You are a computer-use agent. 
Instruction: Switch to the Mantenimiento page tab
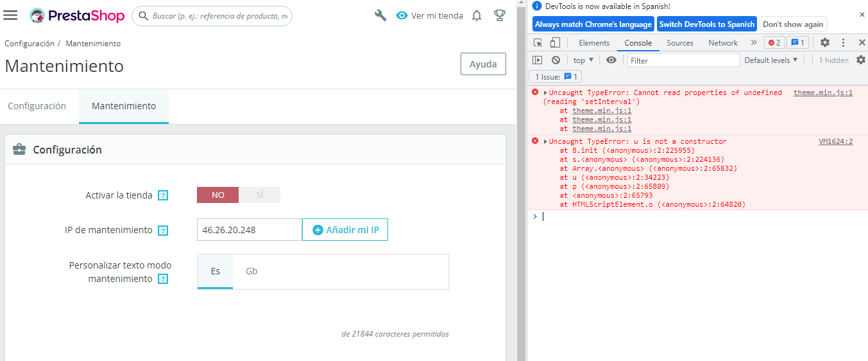[124, 106]
